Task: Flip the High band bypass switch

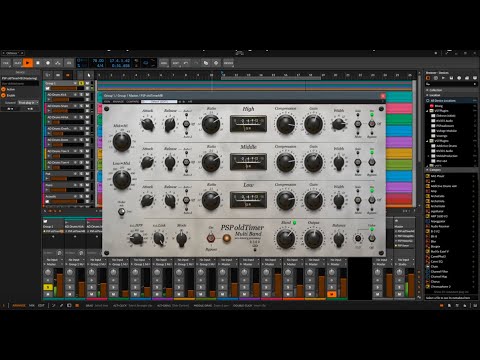Action: tap(372, 124)
